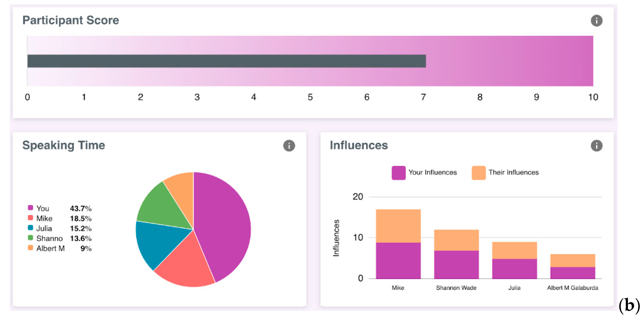Click the Mike legend color square
The image size is (644, 322).
pyautogui.click(x=30, y=218)
